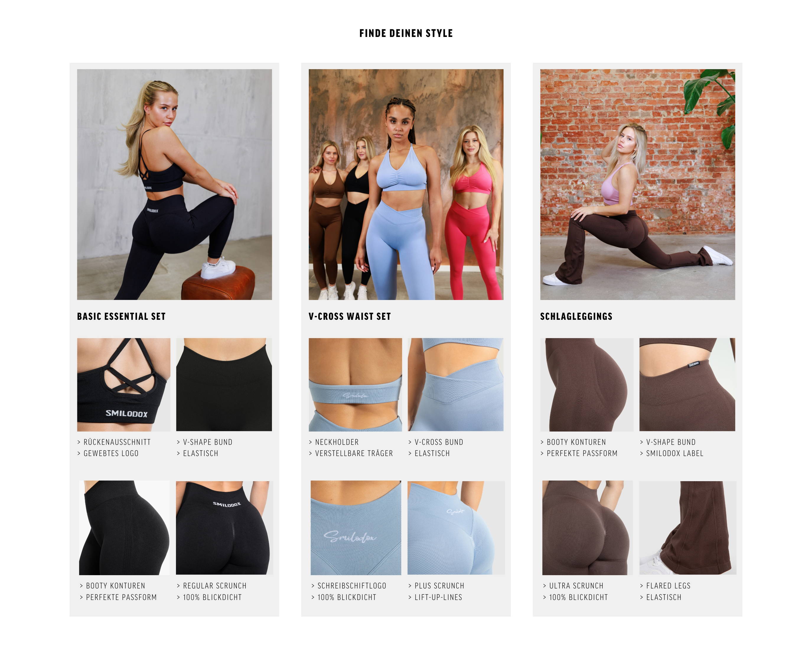
Task: View the blue Schreibschriftlogo detail image
Action: point(356,528)
